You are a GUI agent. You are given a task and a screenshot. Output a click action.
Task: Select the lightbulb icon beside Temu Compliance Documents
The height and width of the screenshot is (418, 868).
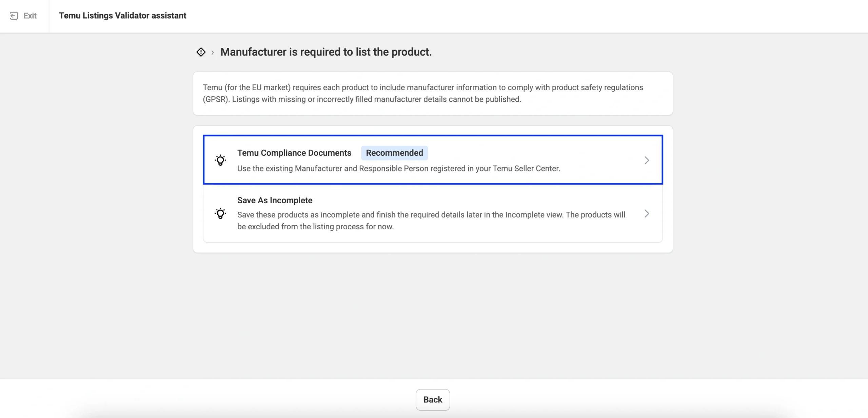point(220,160)
